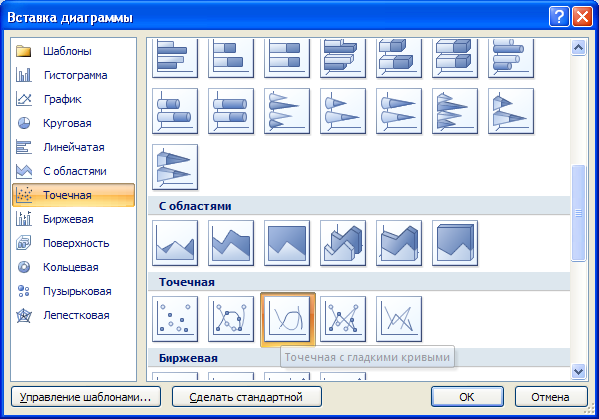599x419 pixels.
Task: Open the Шаблоны category
Action: pyautogui.click(x=73, y=51)
